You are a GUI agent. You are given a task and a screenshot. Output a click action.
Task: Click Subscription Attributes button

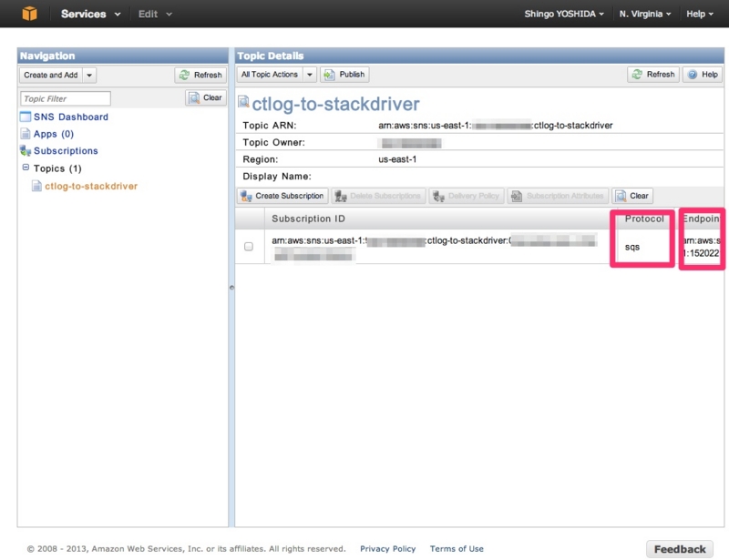tap(558, 196)
